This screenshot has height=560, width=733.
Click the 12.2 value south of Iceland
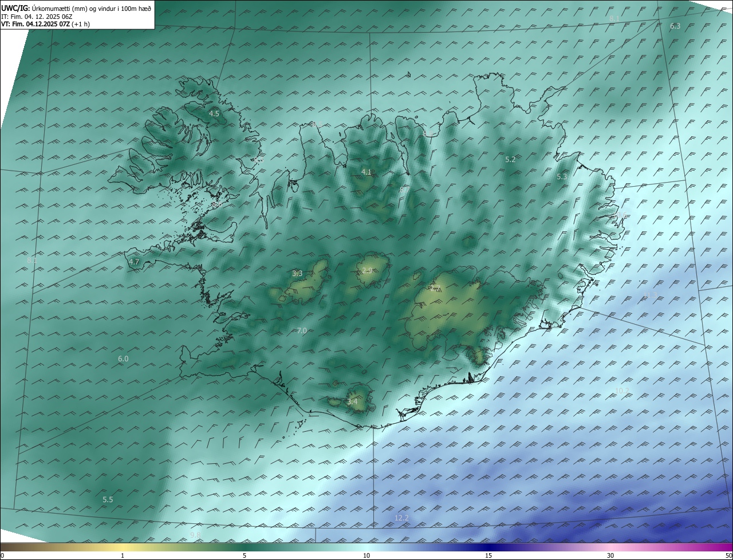tap(402, 518)
